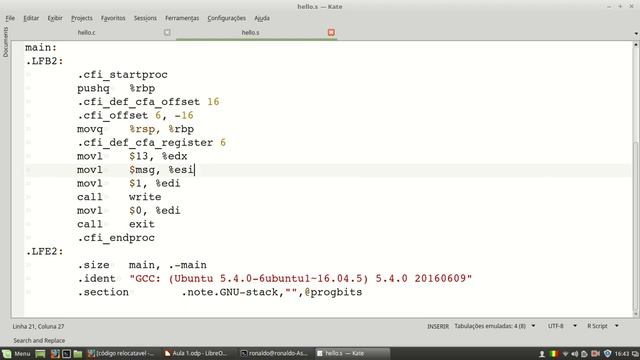Open the Tabulações emuladas indentation dropdown
Image resolution: width=640 pixels, height=360 pixels.
point(495,326)
